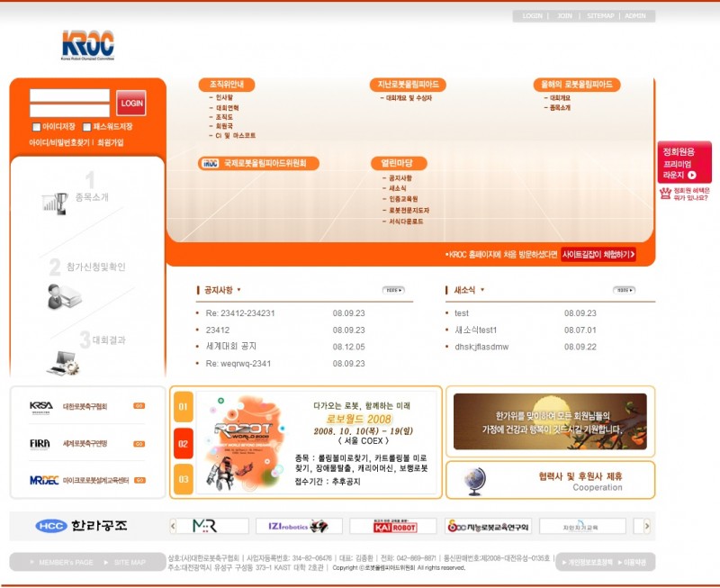Click the person icon under 참가신청및확인
This screenshot has height=588, width=720.
[x=63, y=294]
